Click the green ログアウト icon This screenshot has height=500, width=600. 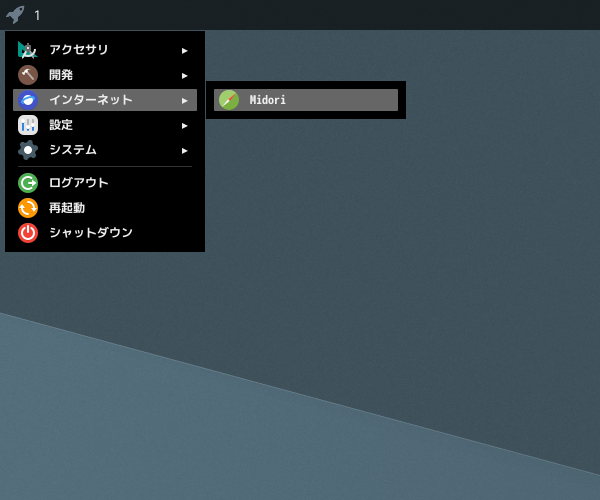point(28,183)
